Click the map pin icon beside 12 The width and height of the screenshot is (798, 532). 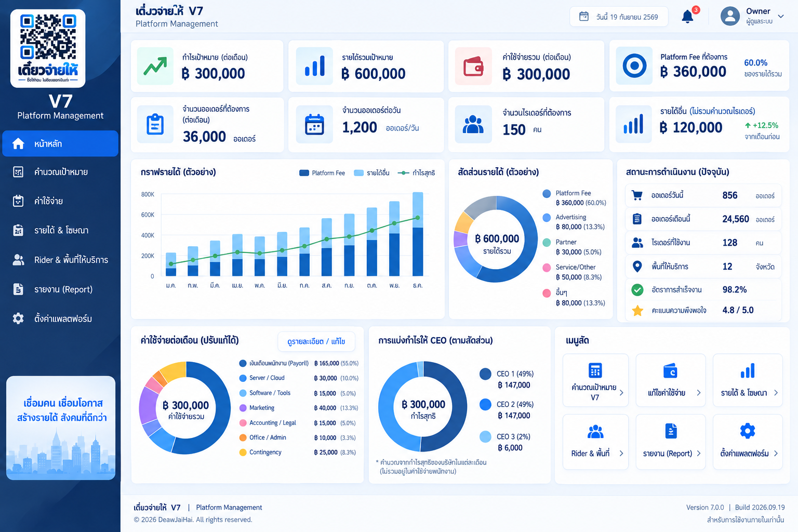click(637, 267)
